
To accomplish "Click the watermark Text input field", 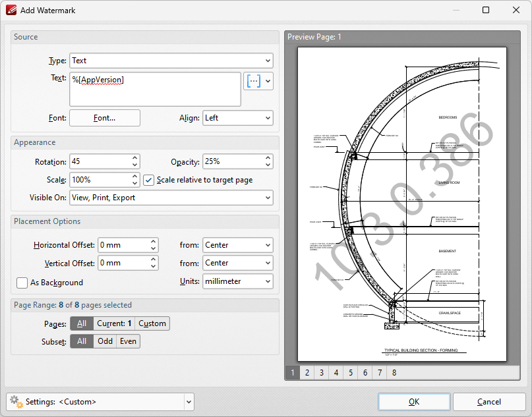I will (x=155, y=89).
